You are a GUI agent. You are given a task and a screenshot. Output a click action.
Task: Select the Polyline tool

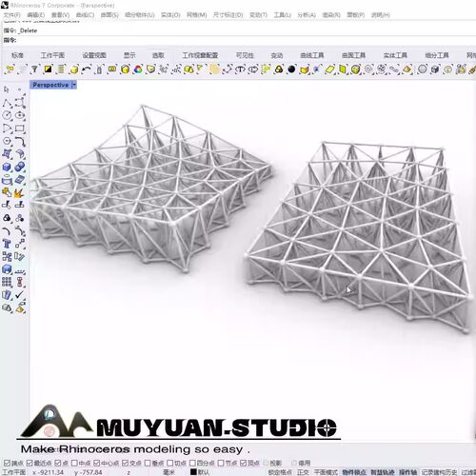pyautogui.click(x=7, y=103)
